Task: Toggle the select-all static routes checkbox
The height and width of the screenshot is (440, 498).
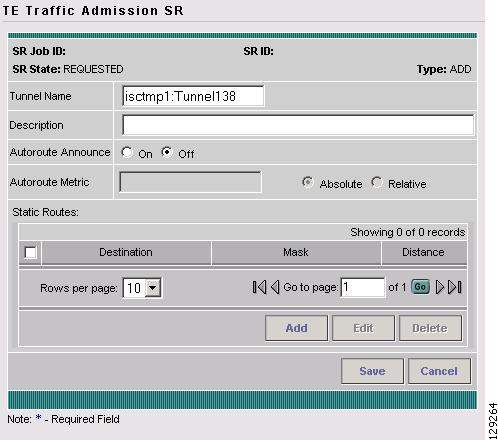Action: [x=30, y=252]
